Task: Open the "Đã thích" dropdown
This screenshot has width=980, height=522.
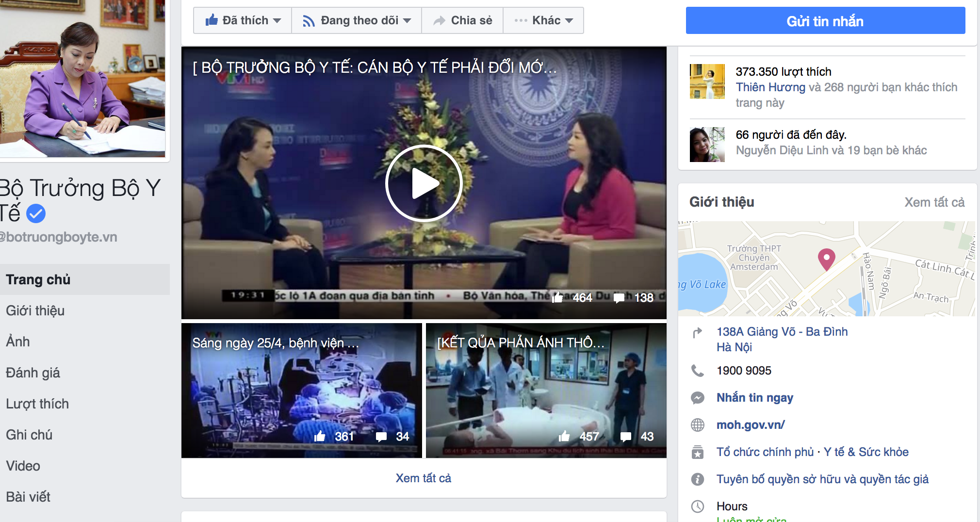Action: tap(243, 20)
